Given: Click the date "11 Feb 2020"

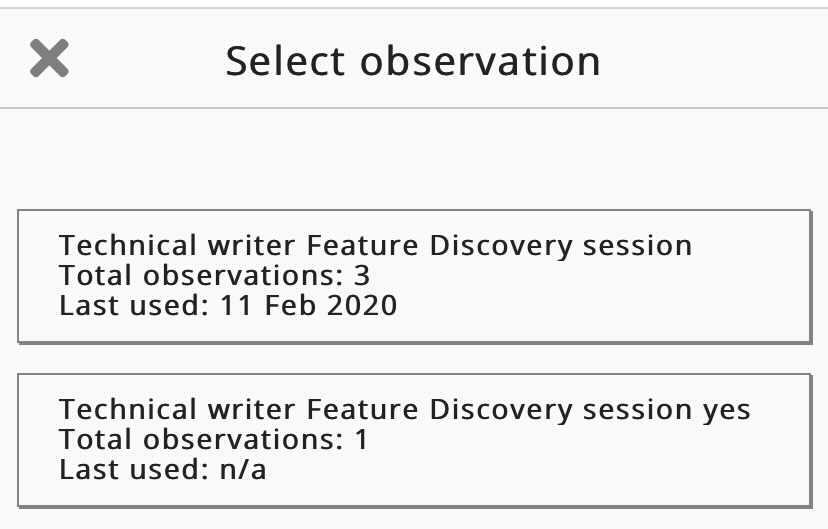Looking at the screenshot, I should click(306, 305).
